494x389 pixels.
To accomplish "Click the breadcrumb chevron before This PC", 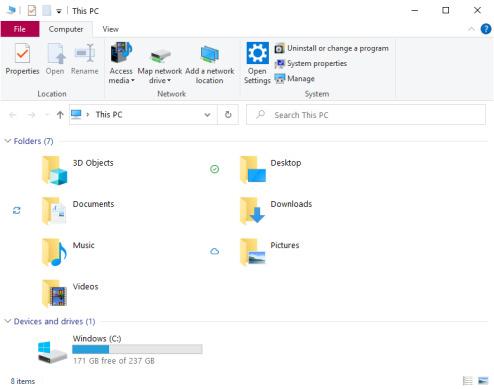I will click(88, 115).
